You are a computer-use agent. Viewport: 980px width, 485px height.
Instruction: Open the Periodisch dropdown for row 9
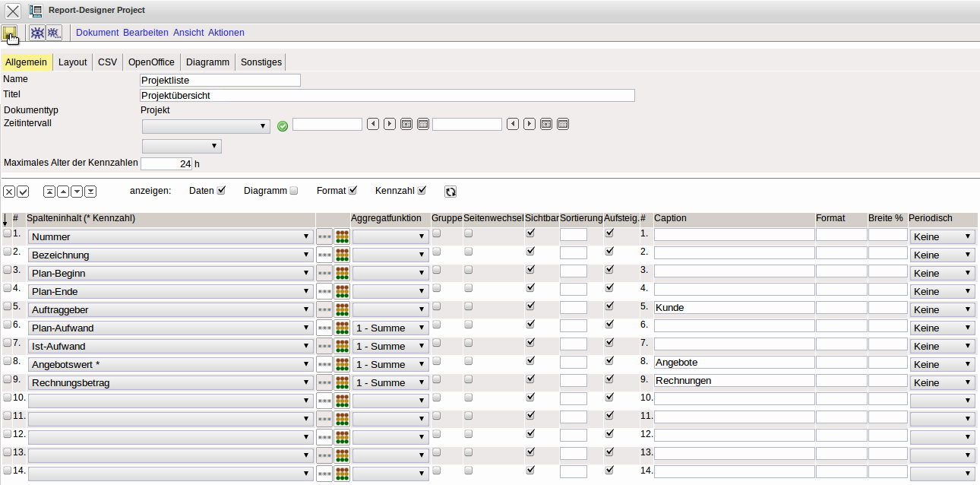point(942,383)
